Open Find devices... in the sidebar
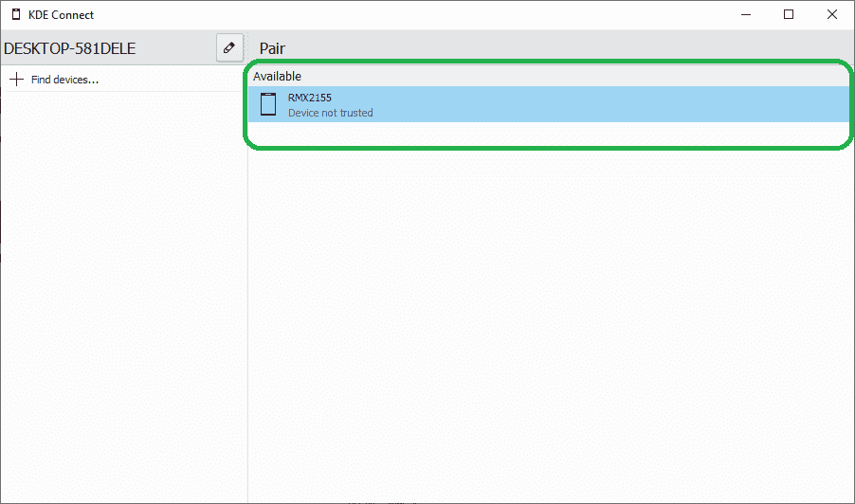Viewport: 855px width, 504px height. pyautogui.click(x=124, y=80)
